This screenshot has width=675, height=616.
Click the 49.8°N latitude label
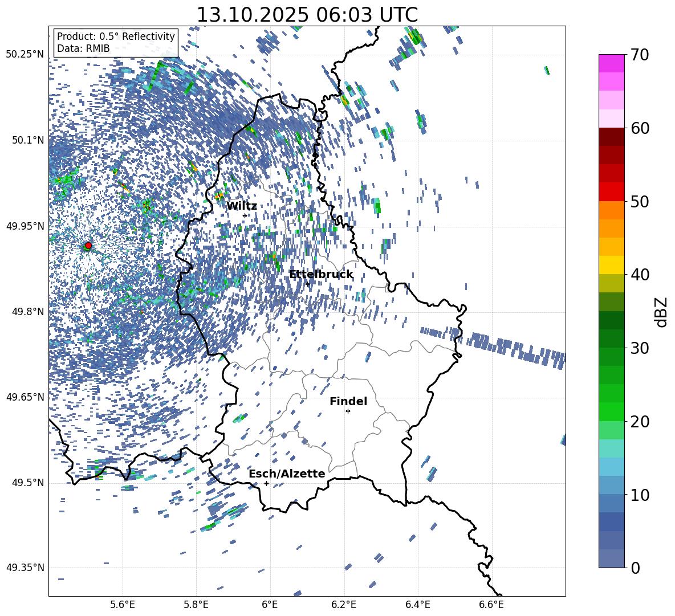pyautogui.click(x=27, y=312)
